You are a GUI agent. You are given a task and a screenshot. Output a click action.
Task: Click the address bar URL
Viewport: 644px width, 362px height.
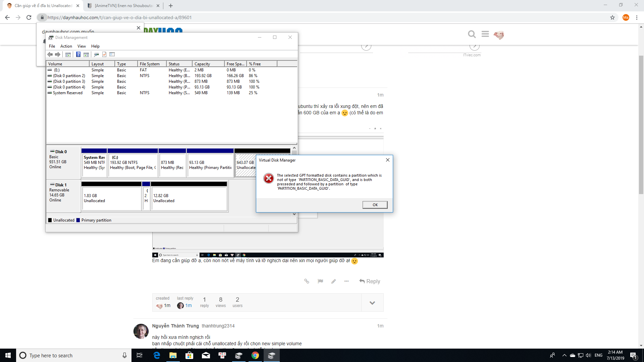(x=119, y=17)
